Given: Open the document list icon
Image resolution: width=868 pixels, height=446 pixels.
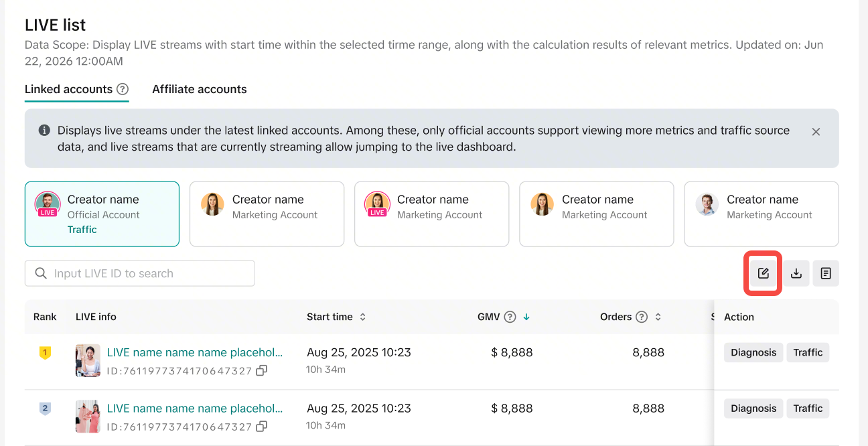Looking at the screenshot, I should 826,273.
